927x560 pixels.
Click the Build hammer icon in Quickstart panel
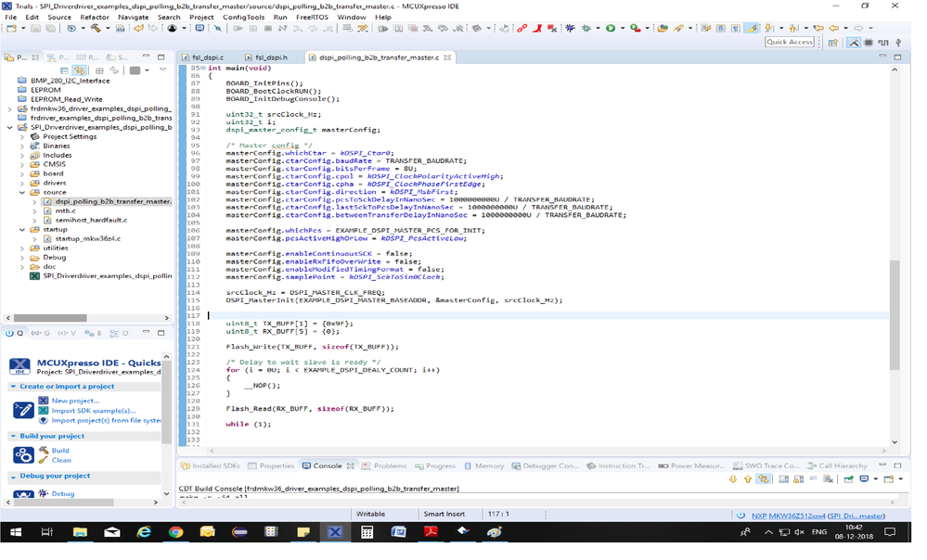click(44, 450)
